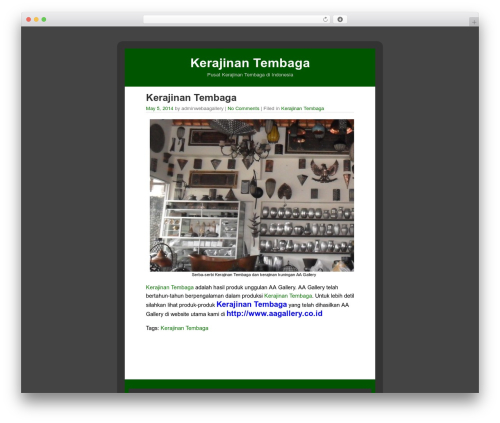Click the May 5, 2014 date link
Screen dimensions: 500x423
[159, 108]
